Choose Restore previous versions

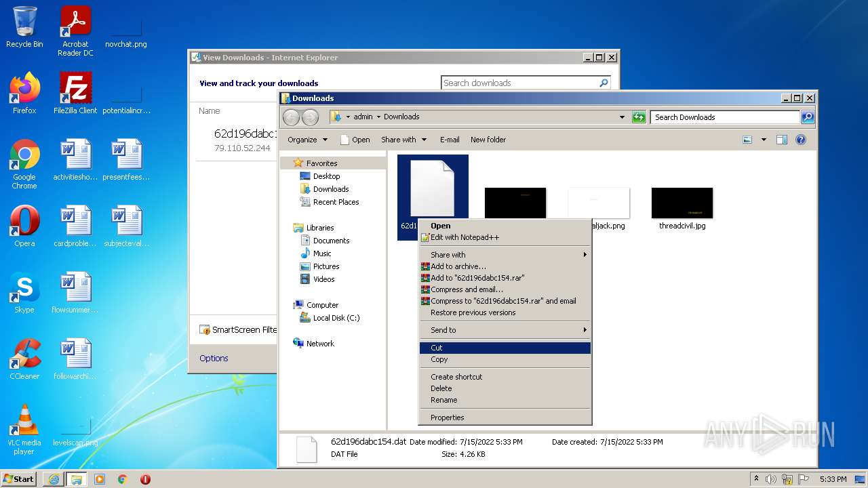coord(505,312)
